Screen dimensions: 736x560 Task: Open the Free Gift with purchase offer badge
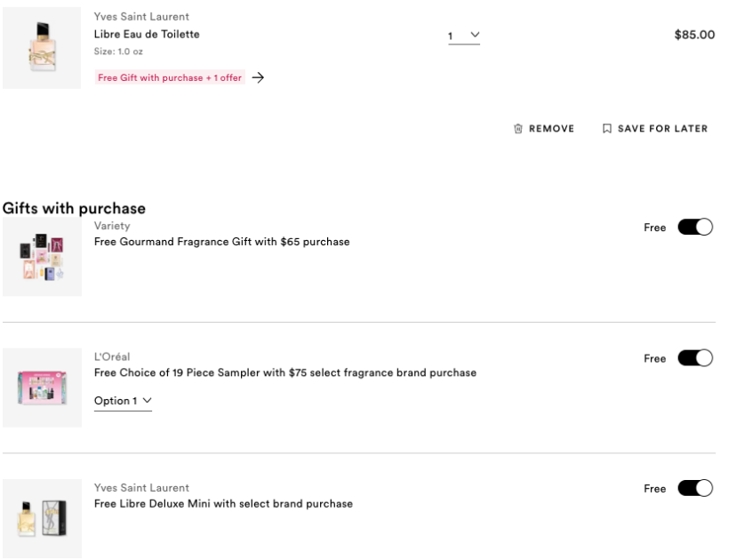[170, 77]
